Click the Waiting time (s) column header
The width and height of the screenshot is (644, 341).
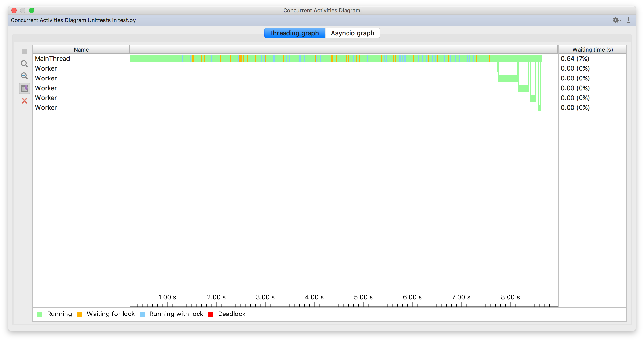coord(592,49)
